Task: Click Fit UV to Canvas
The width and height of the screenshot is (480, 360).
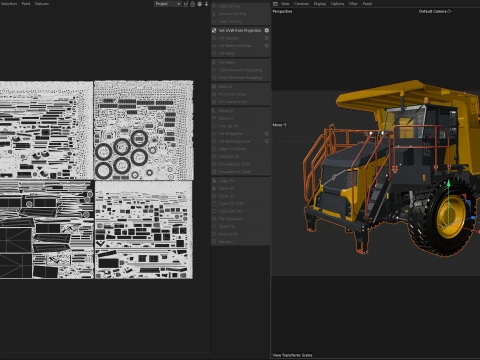Action: [x=240, y=94]
